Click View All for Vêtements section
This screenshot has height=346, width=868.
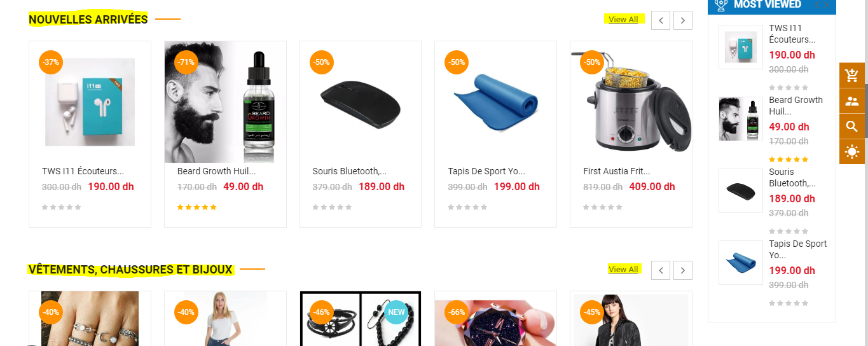(623, 269)
